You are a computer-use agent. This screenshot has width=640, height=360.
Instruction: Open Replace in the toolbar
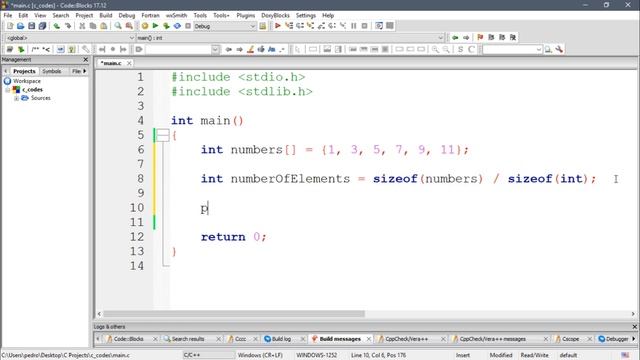point(129,26)
